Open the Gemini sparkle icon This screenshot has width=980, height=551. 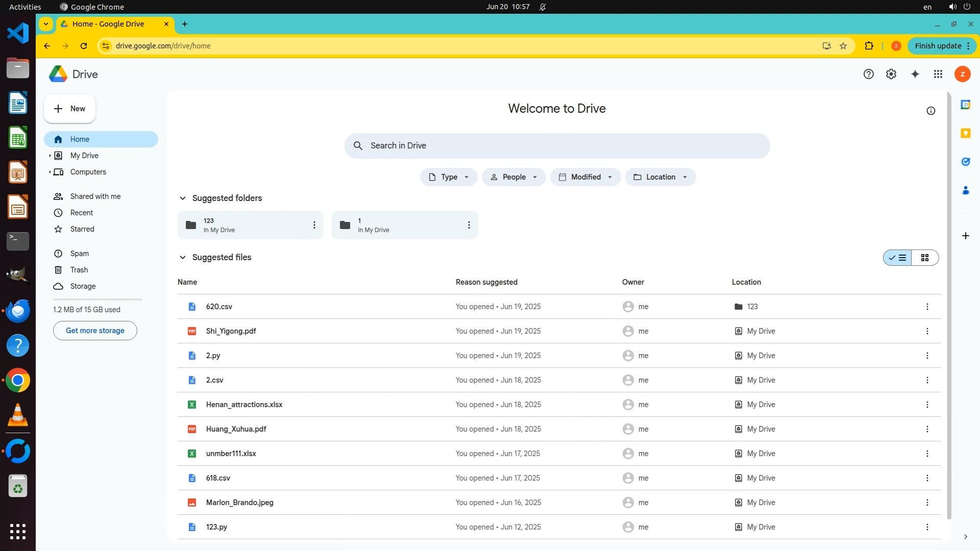(915, 74)
